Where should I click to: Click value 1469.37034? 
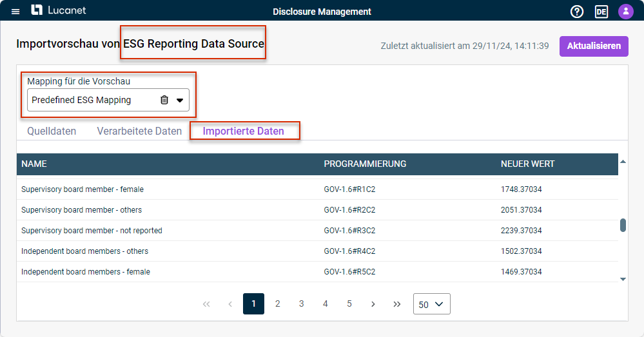tap(522, 271)
